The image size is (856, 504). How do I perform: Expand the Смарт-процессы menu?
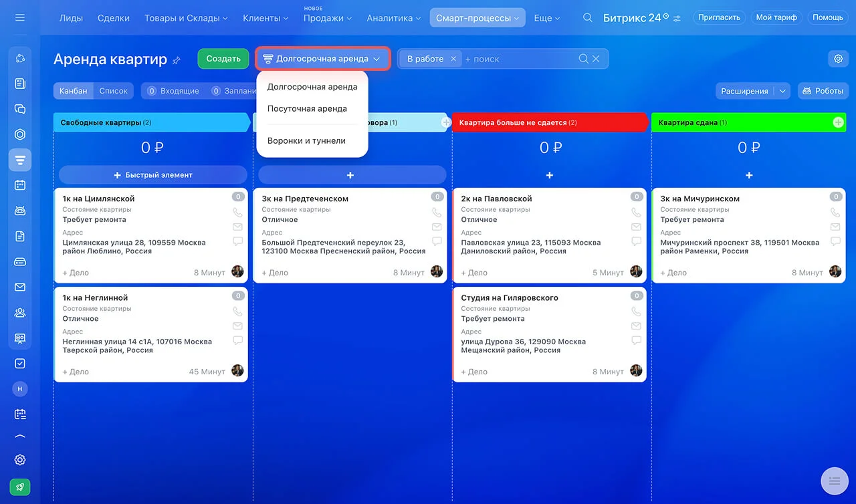477,18
